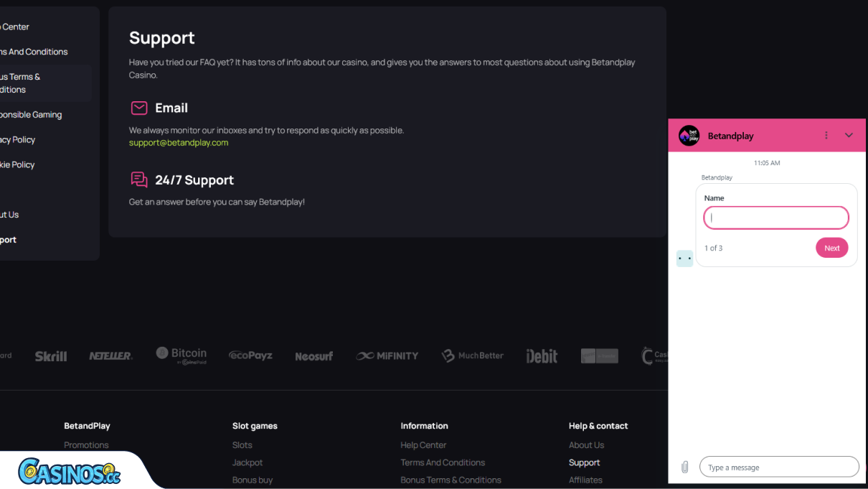Click the Support page heading

[x=162, y=38]
